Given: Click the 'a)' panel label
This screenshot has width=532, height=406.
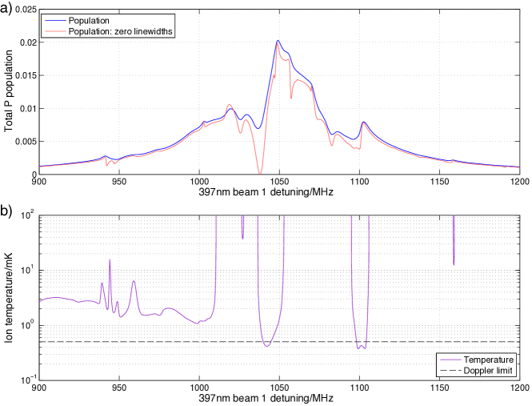Looking at the screenshot, I should click(x=6, y=7).
